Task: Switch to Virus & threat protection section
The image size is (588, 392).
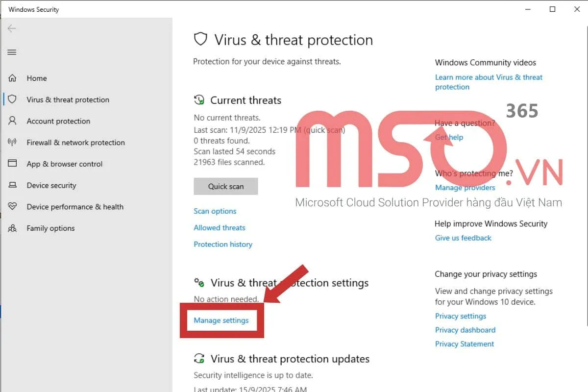Action: click(x=68, y=99)
